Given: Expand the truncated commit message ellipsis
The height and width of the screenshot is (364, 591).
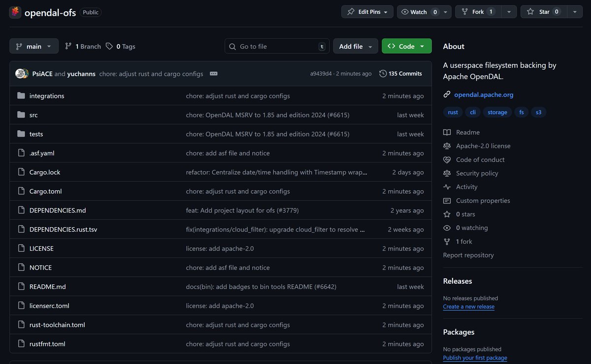Looking at the screenshot, I should [x=213, y=73].
